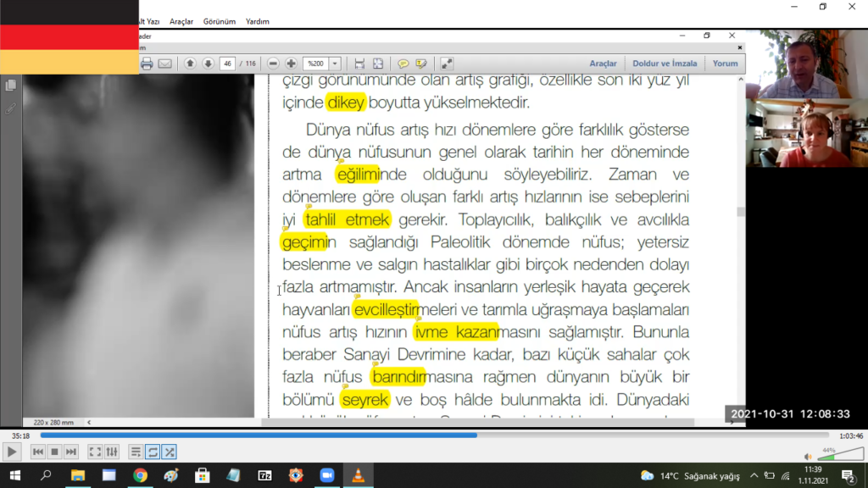Go to next page with down arrow
This screenshot has height=488, width=868.
click(209, 64)
